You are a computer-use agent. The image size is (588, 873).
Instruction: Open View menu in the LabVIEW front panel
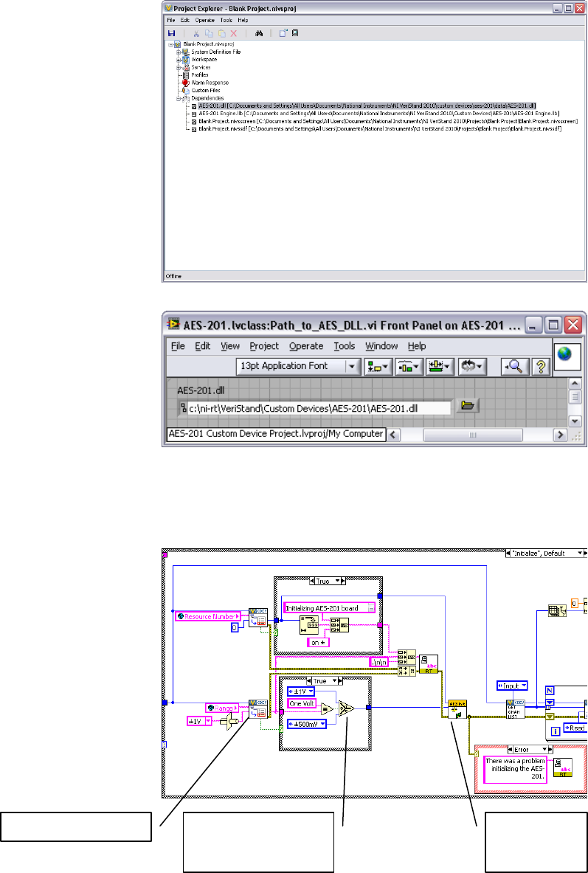click(x=230, y=346)
